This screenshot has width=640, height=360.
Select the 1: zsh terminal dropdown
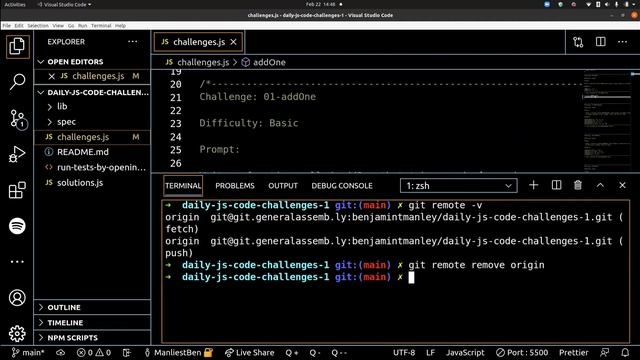coord(459,186)
